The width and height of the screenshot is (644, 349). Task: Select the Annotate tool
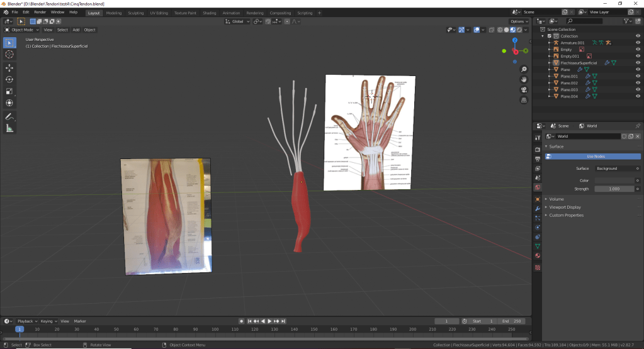(x=9, y=116)
